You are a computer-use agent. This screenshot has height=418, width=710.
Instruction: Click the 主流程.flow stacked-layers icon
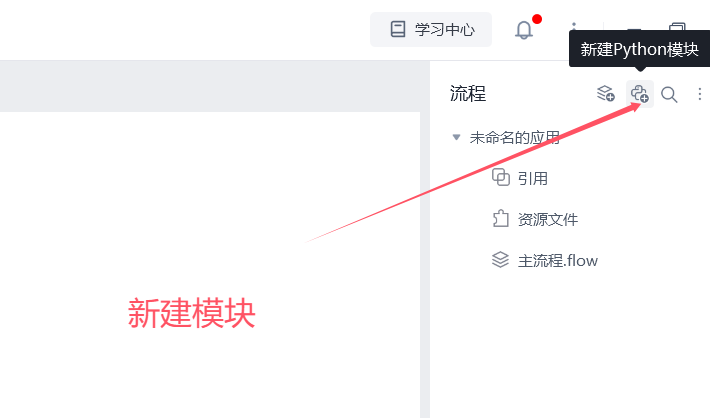500,260
